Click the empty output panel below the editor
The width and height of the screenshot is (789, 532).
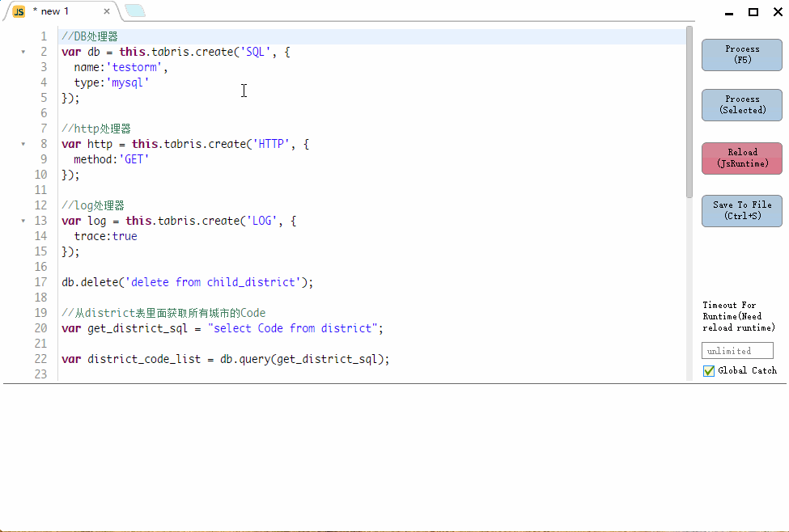coord(395,457)
